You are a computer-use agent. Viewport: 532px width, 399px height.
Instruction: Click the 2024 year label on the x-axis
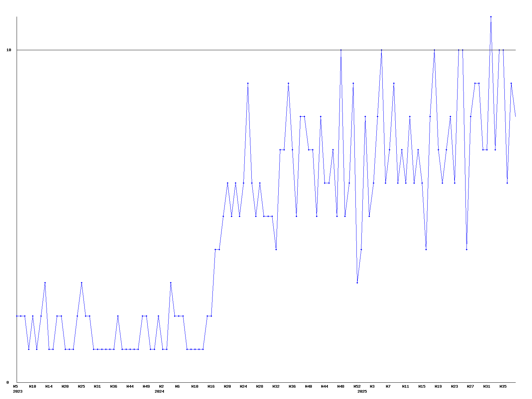coord(159,391)
